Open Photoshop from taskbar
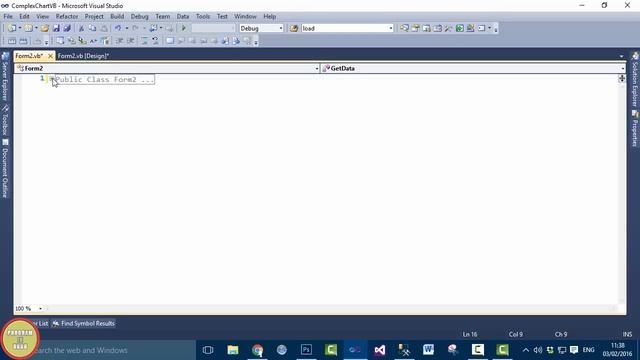 306,350
